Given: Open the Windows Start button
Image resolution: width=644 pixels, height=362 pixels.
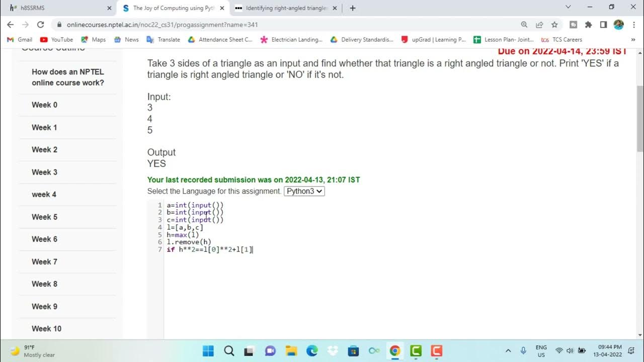Looking at the screenshot, I should (x=208, y=351).
